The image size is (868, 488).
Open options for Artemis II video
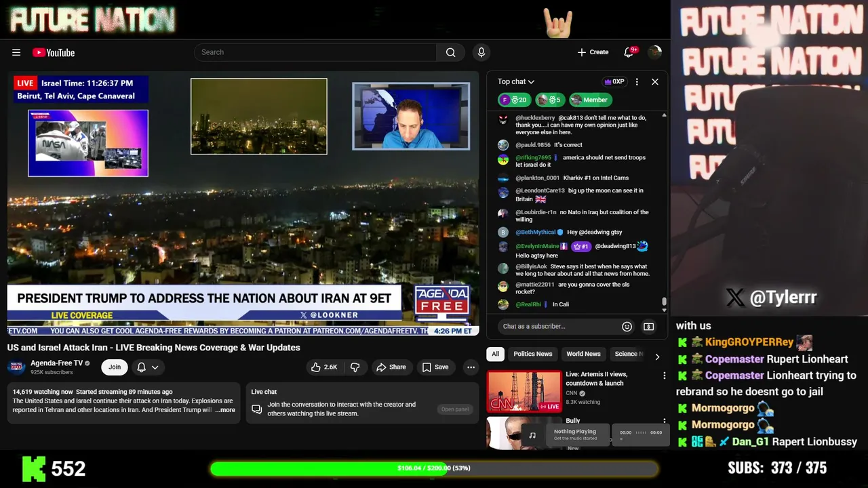click(664, 375)
